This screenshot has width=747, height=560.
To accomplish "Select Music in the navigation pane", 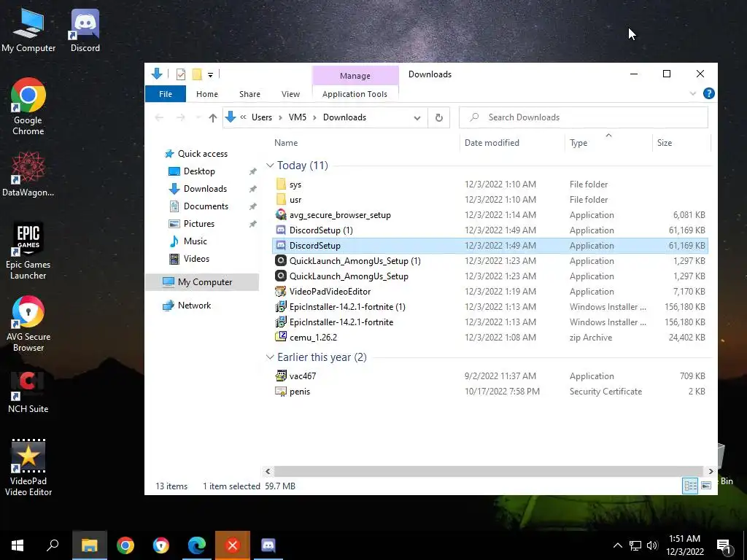I will click(x=195, y=241).
